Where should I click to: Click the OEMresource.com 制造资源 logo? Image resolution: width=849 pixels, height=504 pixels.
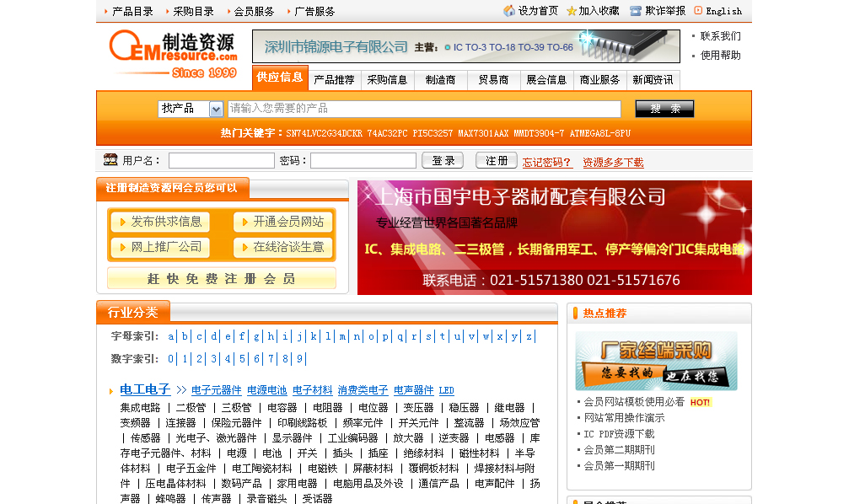coord(175,54)
